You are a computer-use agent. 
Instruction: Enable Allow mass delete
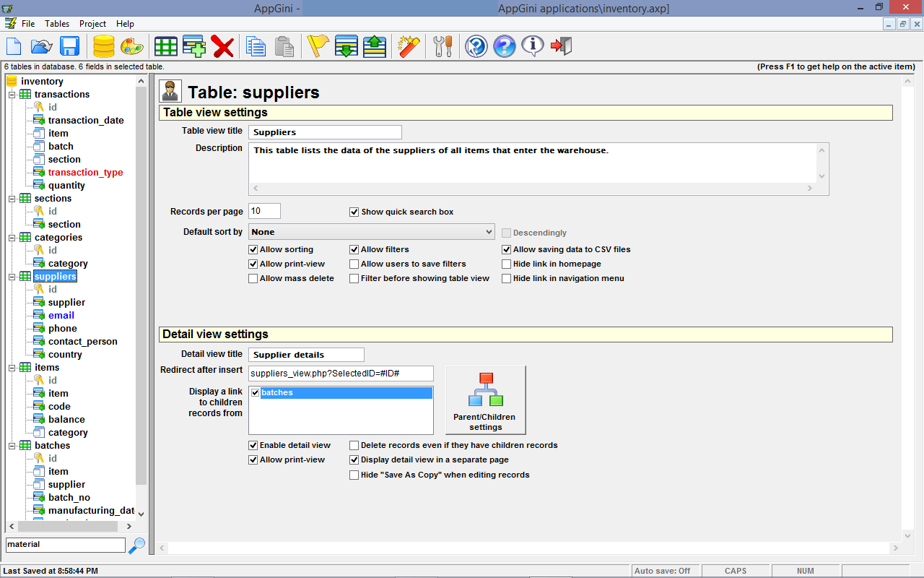(x=253, y=278)
